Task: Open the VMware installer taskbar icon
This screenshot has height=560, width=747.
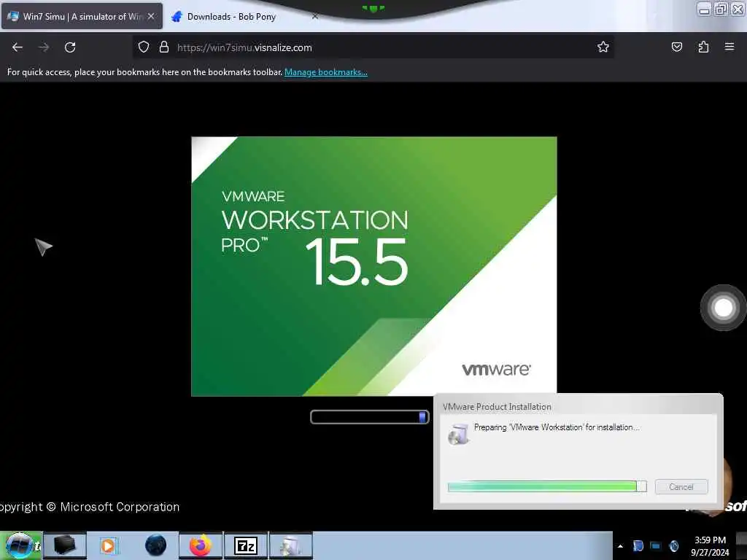Action: tap(290, 545)
